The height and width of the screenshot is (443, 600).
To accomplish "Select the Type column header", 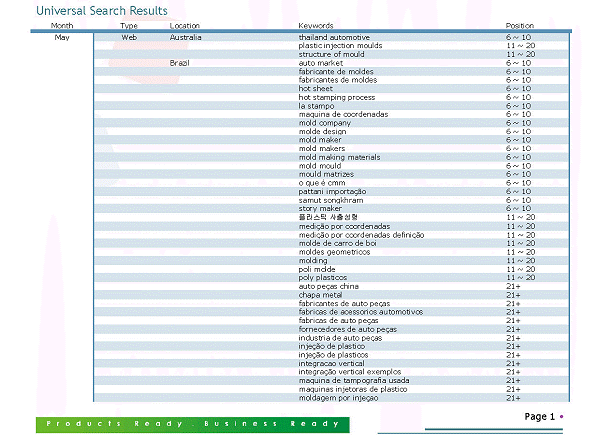I will (129, 26).
